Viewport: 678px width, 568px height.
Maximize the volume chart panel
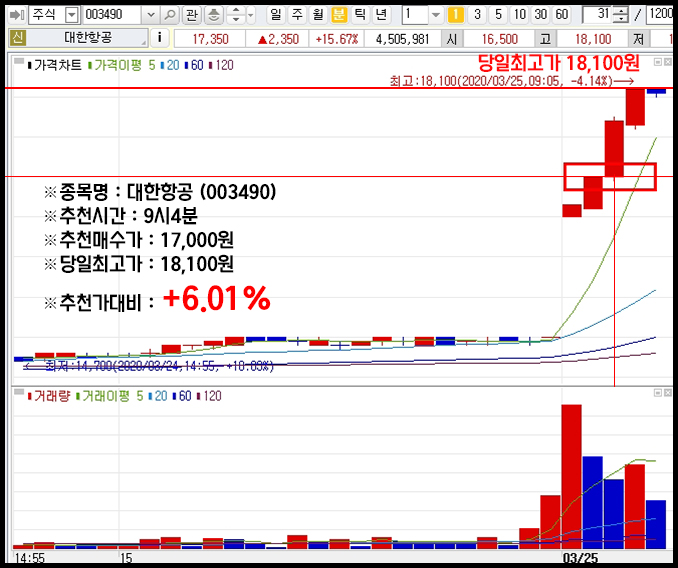tap(658, 392)
